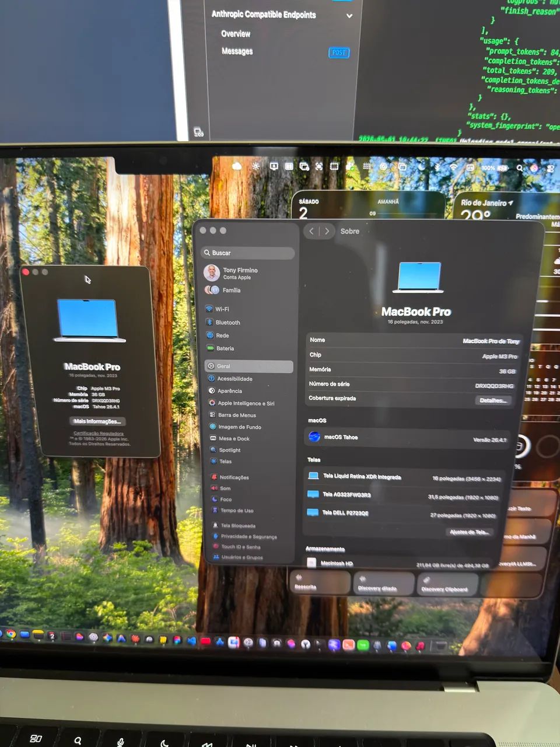Select Barra de Menus in the sidebar
560x747 pixels.
point(250,415)
